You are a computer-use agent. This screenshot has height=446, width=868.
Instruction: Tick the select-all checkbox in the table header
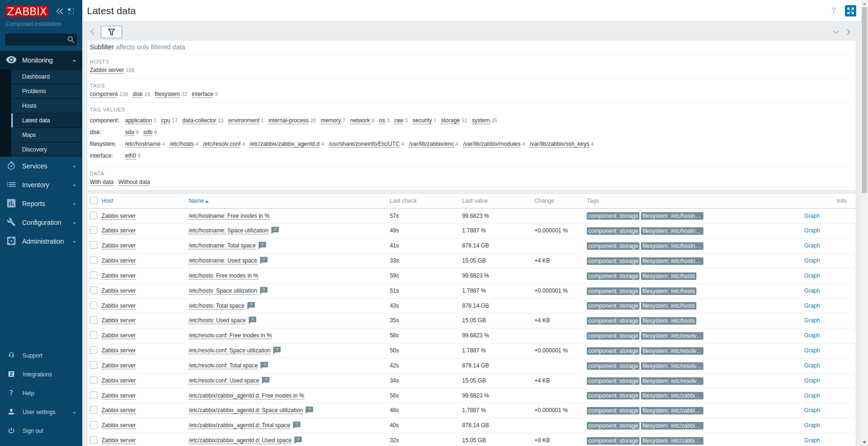click(94, 200)
